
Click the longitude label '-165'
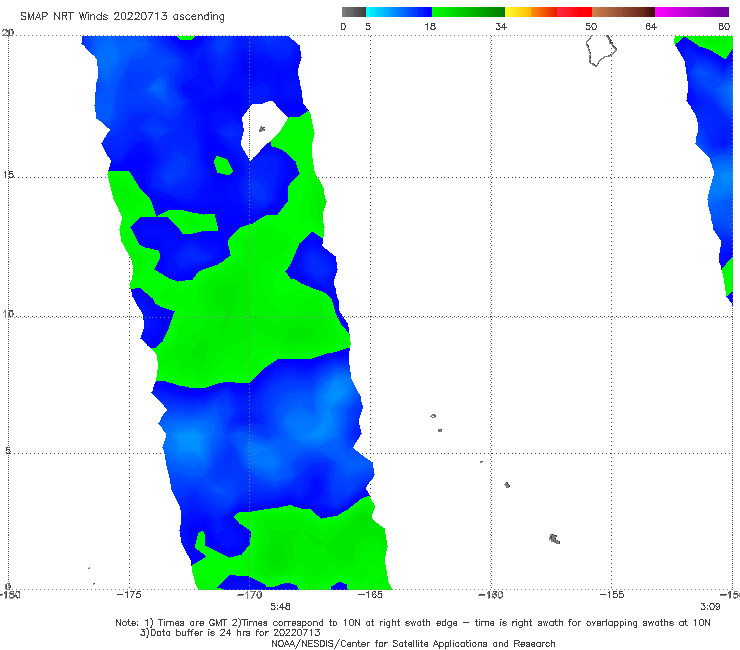click(370, 595)
